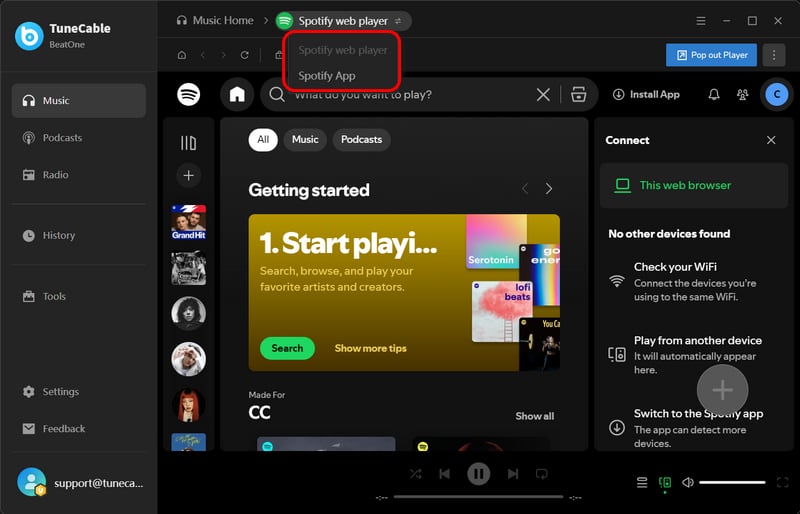Image resolution: width=800 pixels, height=514 pixels.
Task: Toggle shuffle playback
Action: tap(416, 474)
